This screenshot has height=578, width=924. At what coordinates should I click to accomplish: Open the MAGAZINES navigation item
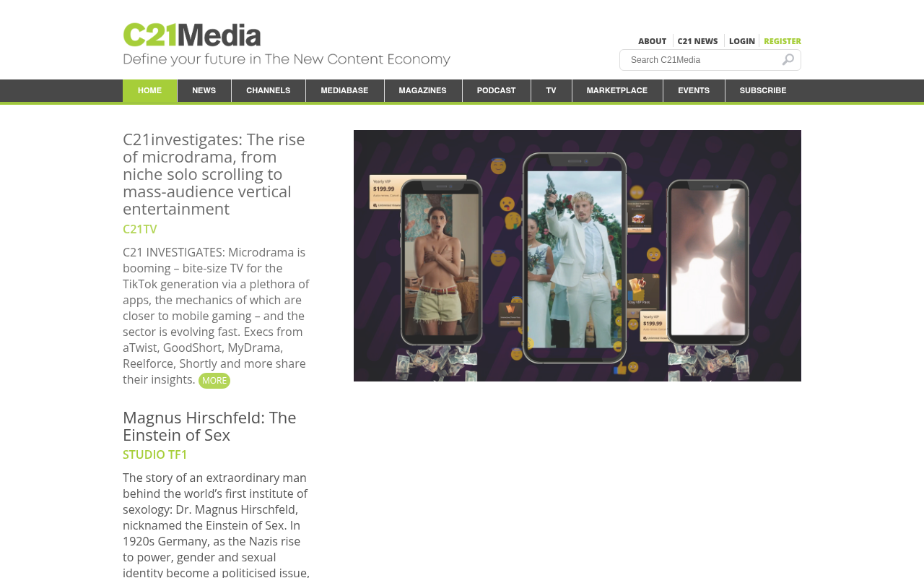click(423, 90)
